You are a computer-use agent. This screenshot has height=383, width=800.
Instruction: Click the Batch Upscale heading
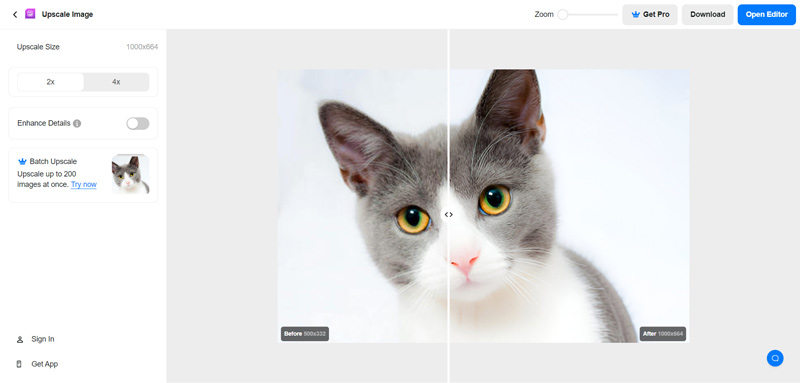coord(53,162)
